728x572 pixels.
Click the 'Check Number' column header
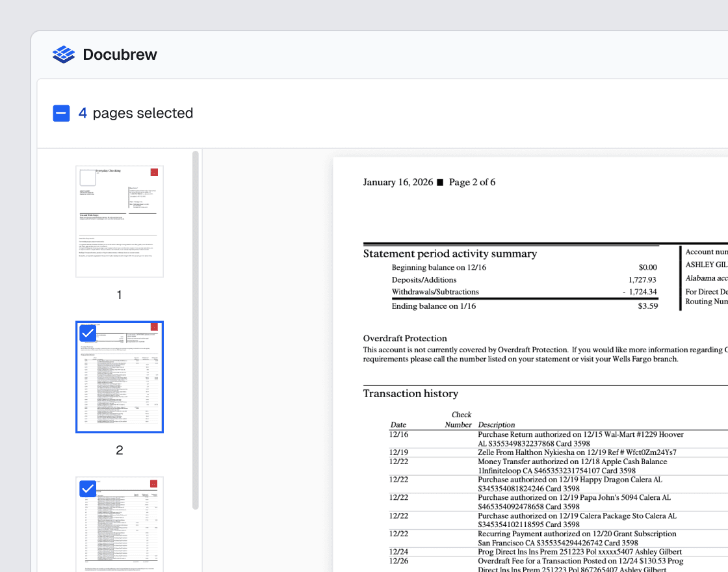tap(458, 420)
